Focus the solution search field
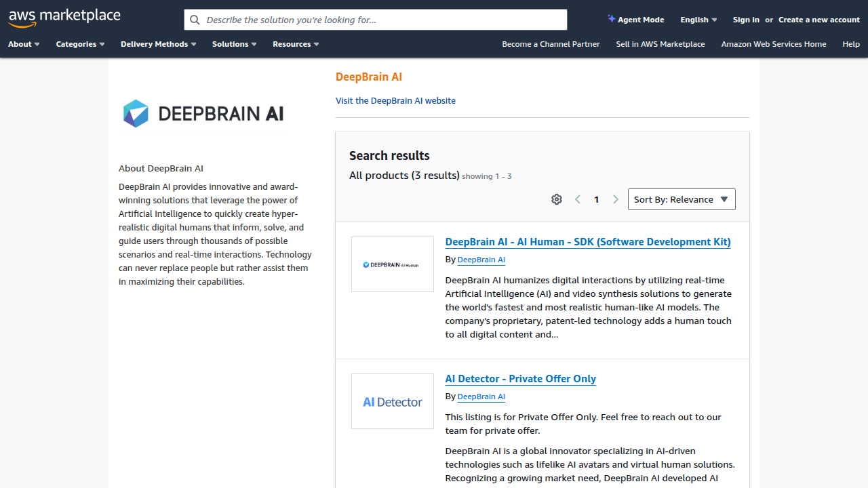Image resolution: width=868 pixels, height=488 pixels. pyautogui.click(x=376, y=20)
